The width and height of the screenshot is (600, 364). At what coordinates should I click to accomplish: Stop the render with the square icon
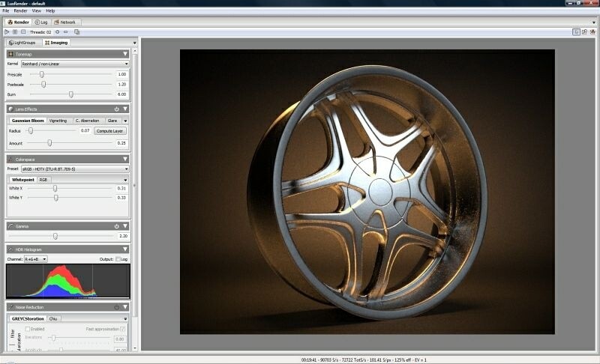pyautogui.click(x=23, y=32)
